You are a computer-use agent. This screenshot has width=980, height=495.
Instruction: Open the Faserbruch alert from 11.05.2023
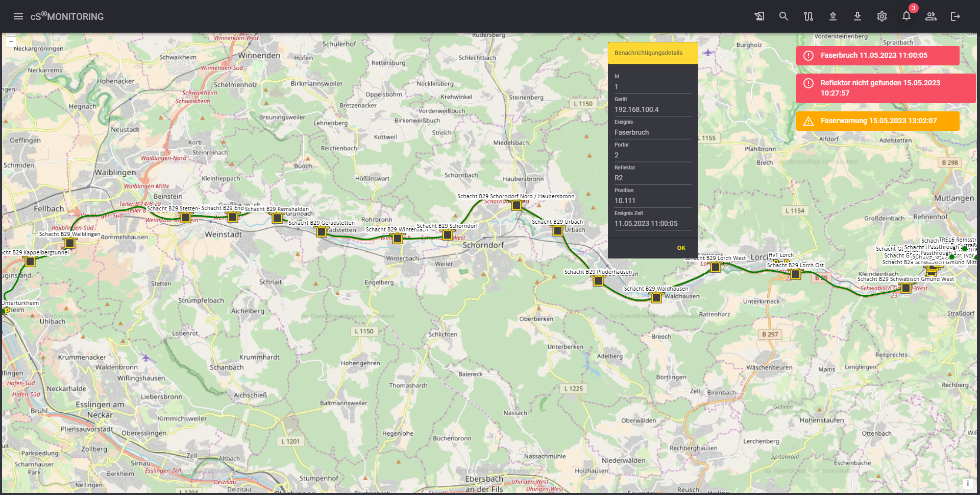point(877,55)
